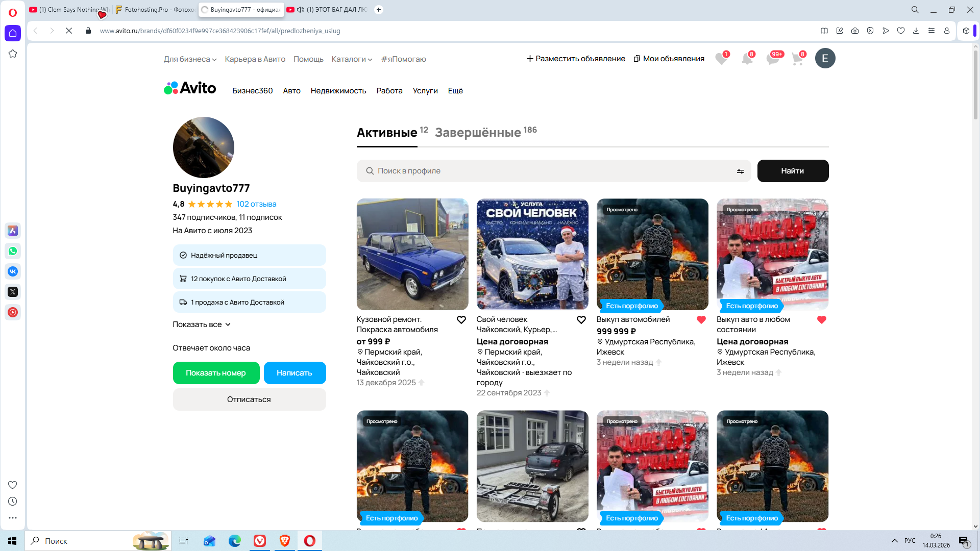Remove Выкуп автомобилей listing from favorites
The height and width of the screenshot is (551, 980).
[x=701, y=320]
